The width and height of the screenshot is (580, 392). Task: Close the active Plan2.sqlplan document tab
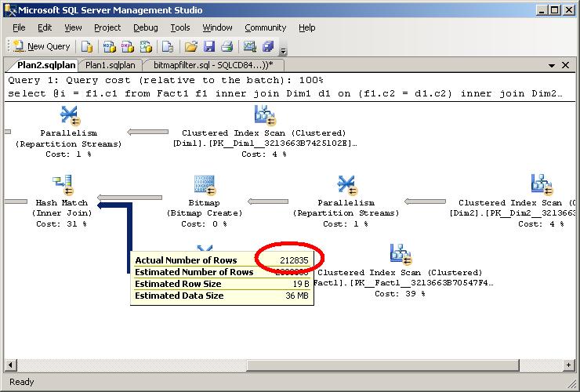coord(565,65)
